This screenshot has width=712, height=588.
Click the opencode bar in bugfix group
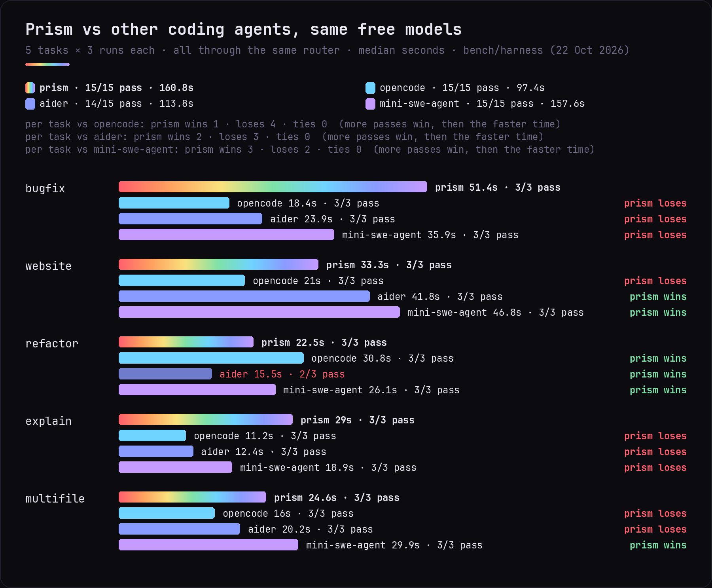(174, 203)
